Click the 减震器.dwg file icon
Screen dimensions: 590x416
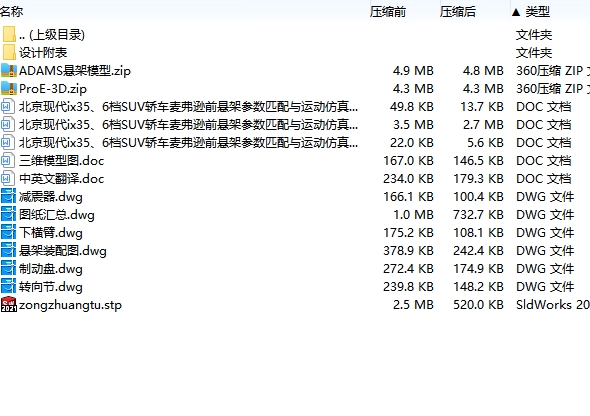coord(9,196)
